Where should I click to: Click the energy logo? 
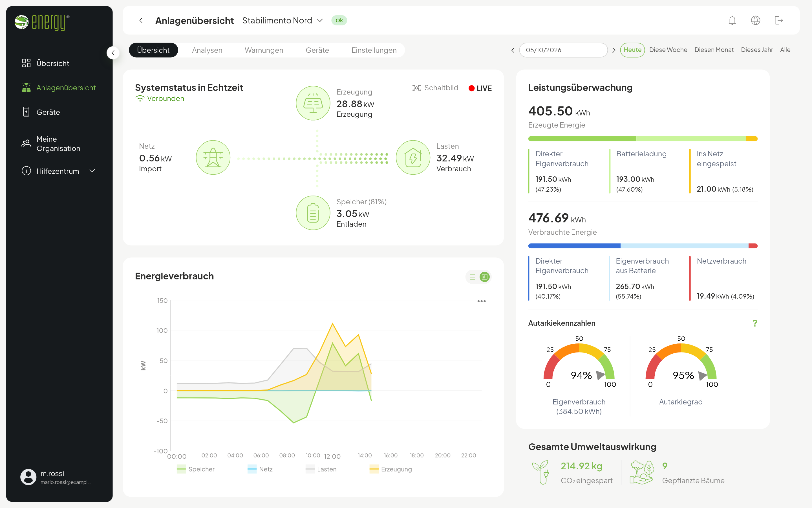(42, 23)
